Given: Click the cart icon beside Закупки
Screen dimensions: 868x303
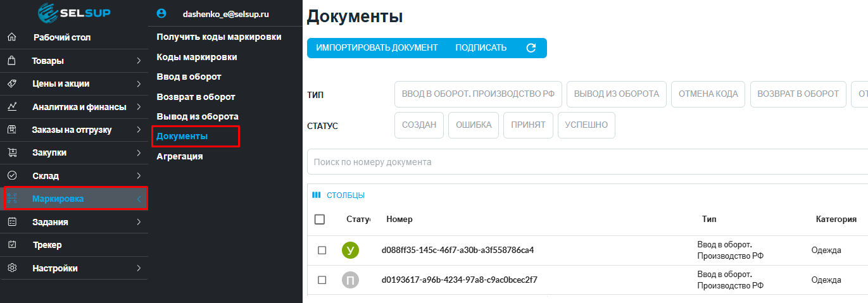Looking at the screenshot, I should point(11,152).
